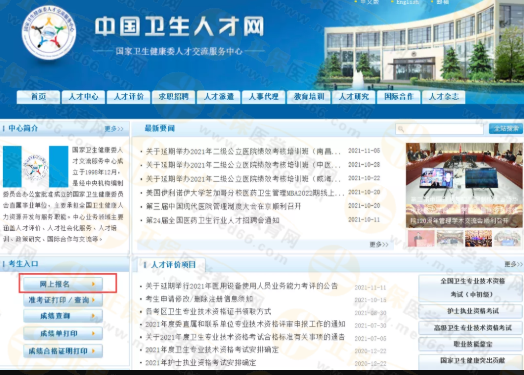
Task: Click 更多>> next to 中心简介
Action: [114, 129]
